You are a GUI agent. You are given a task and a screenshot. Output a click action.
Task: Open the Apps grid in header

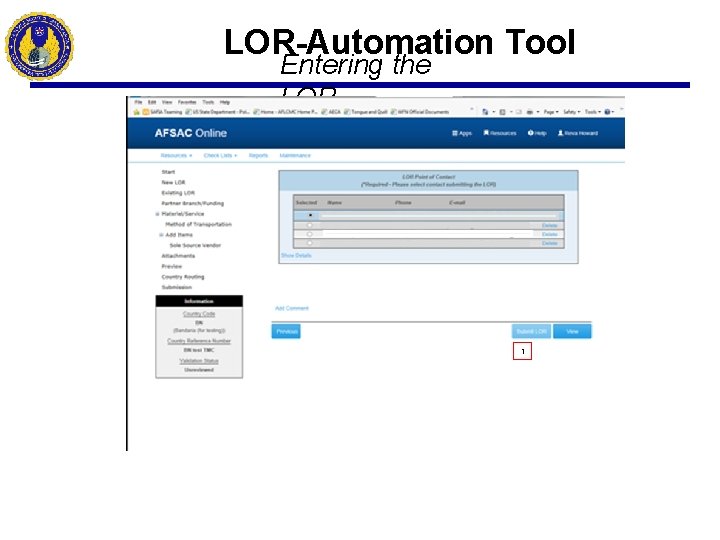pyautogui.click(x=462, y=133)
